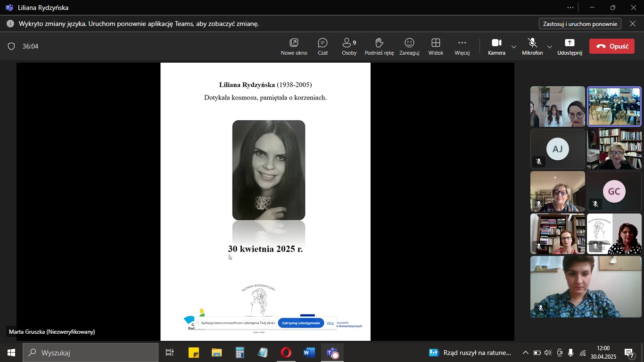The width and height of the screenshot is (644, 362).
Task: Unmute the Mikrofon
Action: coord(532,46)
